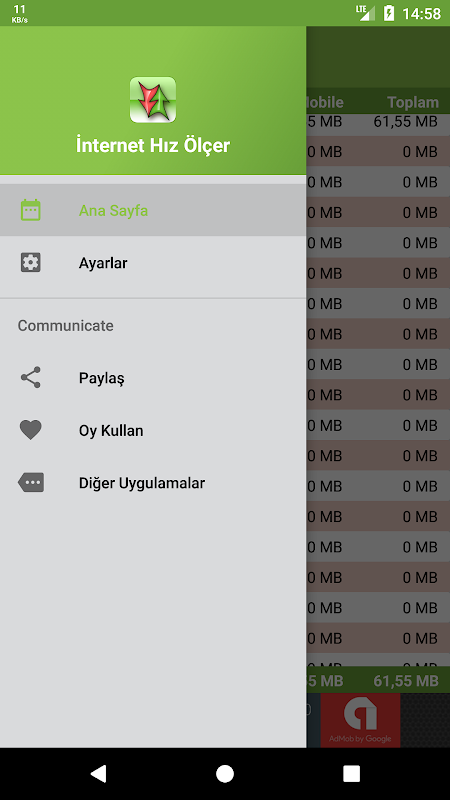Tap the AdMob by Google ad banner

point(360,720)
